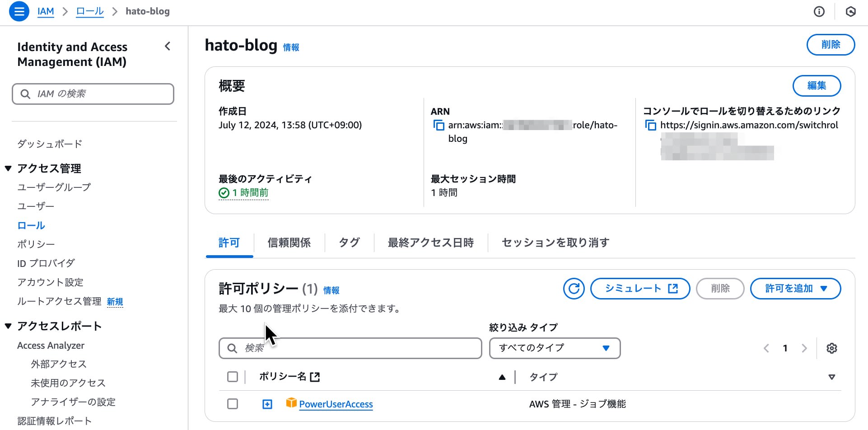The width and height of the screenshot is (868, 430).
Task: Copy the switch role console link
Action: pyautogui.click(x=650, y=125)
